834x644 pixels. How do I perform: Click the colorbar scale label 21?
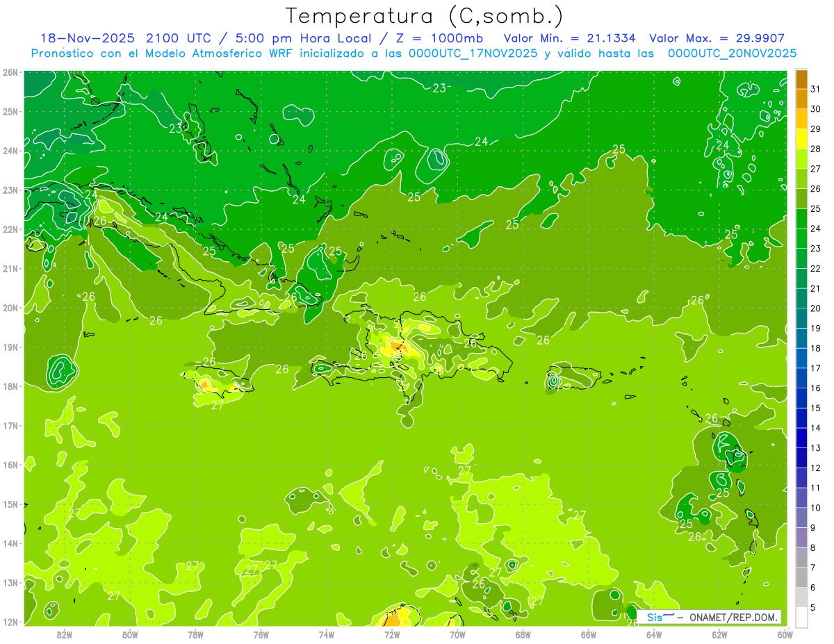click(815, 288)
